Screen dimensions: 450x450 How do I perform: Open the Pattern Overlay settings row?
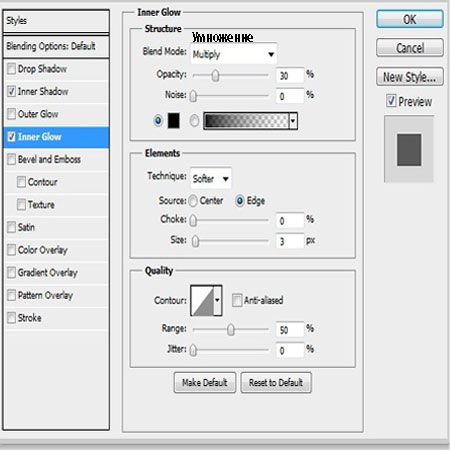click(x=56, y=296)
